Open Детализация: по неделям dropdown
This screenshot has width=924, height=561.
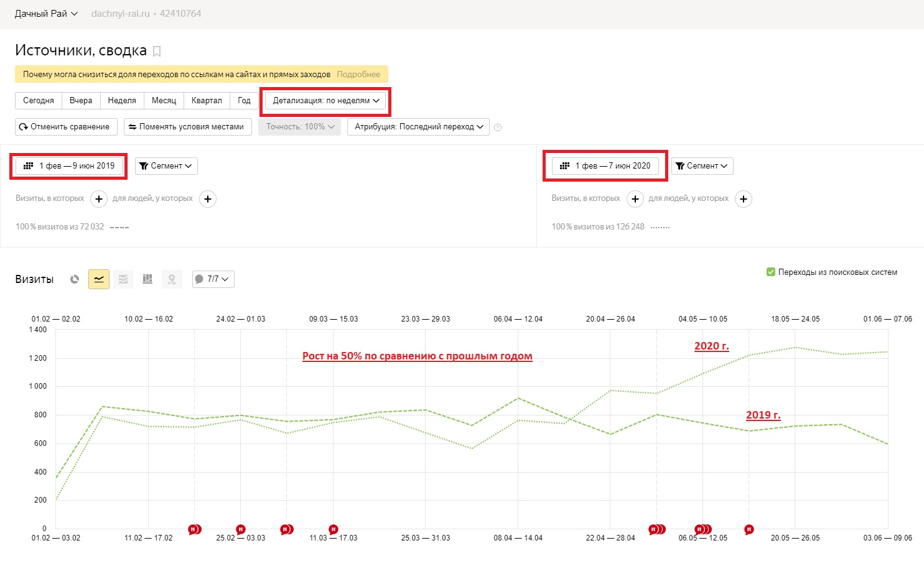325,101
